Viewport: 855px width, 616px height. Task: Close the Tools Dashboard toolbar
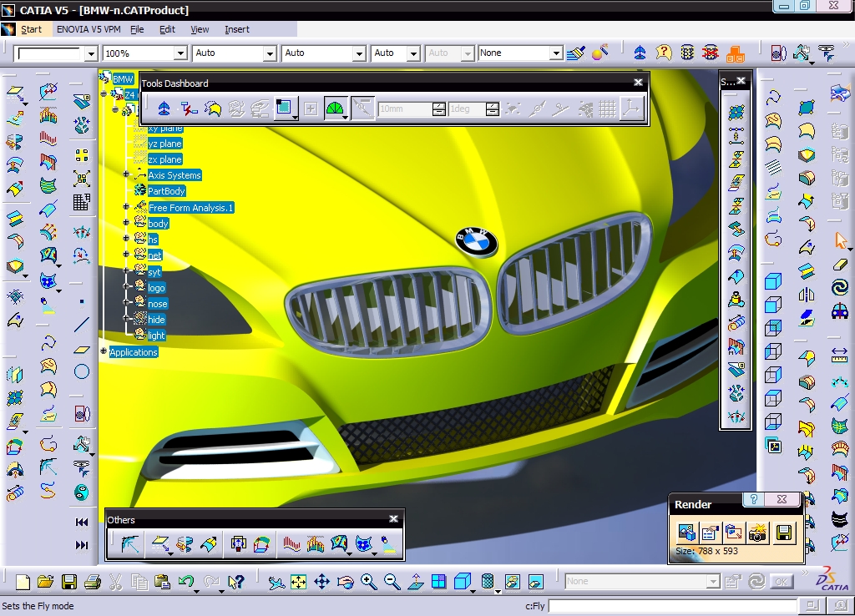pyautogui.click(x=638, y=83)
